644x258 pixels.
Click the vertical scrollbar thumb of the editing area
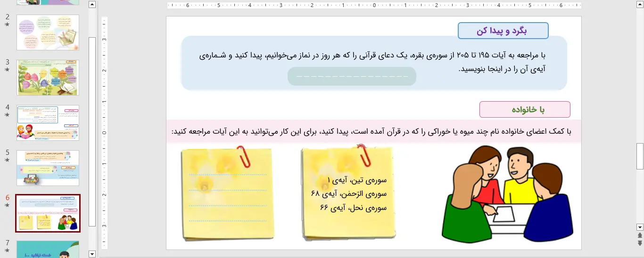tap(640, 156)
